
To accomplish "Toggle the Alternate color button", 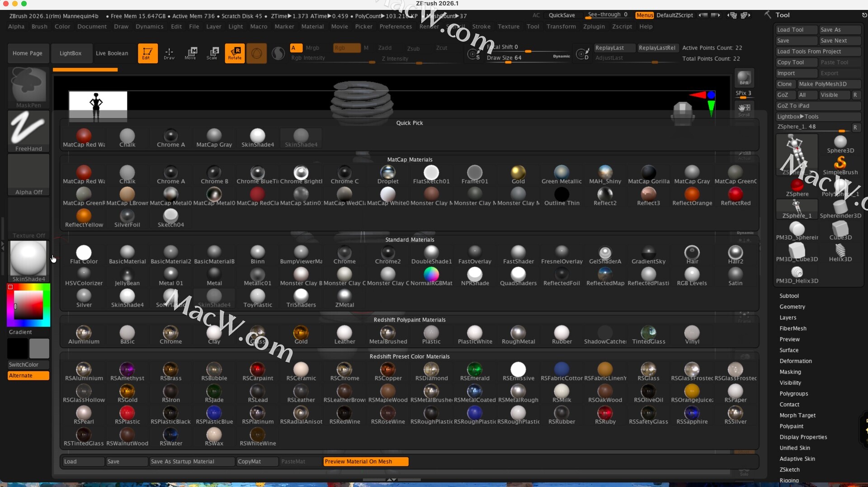I will coord(28,376).
